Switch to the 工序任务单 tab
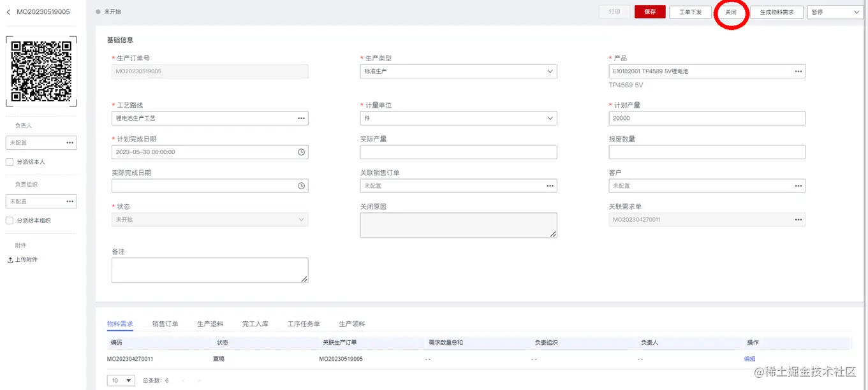The image size is (868, 390). (x=304, y=324)
